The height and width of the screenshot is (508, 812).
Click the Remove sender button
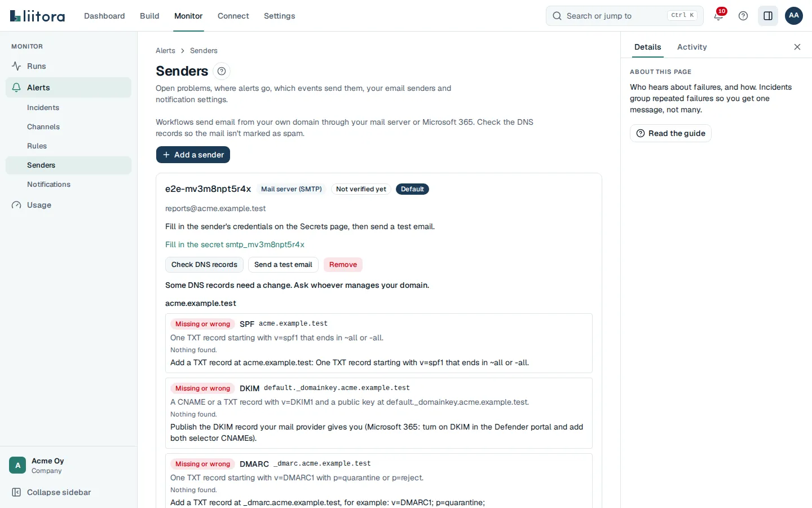pyautogui.click(x=343, y=265)
